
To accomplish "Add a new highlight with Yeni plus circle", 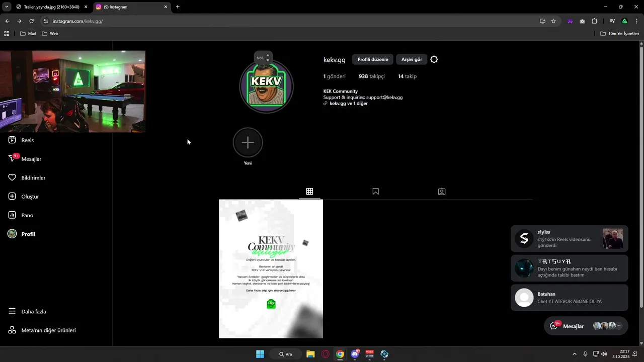I will (248, 142).
